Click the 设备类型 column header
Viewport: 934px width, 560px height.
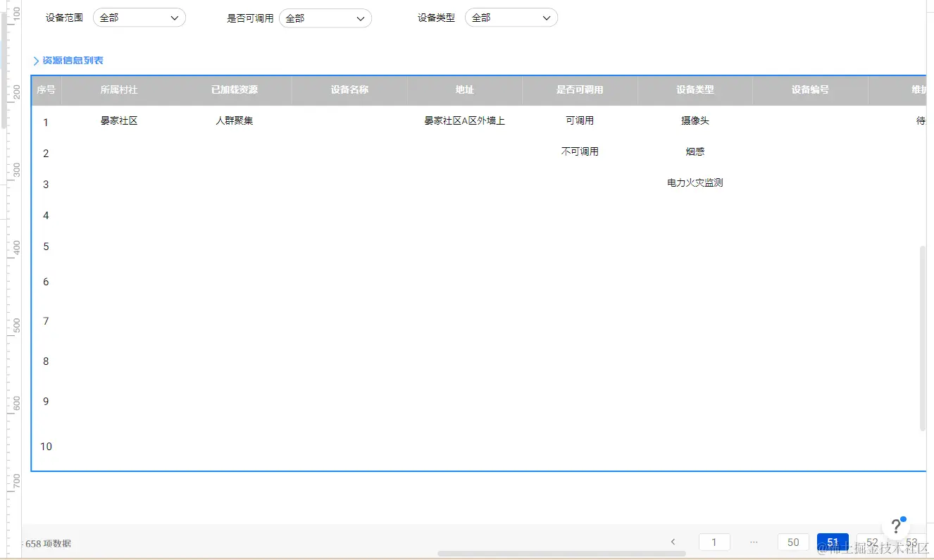[695, 90]
